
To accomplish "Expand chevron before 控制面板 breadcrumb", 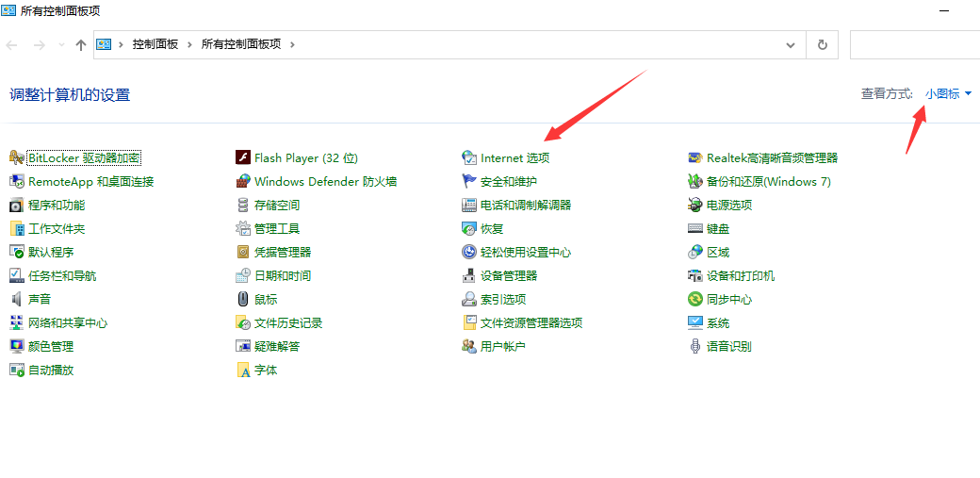I will (122, 44).
